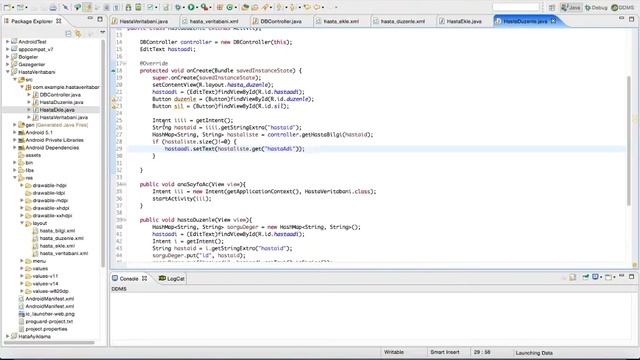
Task: Switch to hasta_veritabani.xml editor tab
Action: [x=213, y=21]
